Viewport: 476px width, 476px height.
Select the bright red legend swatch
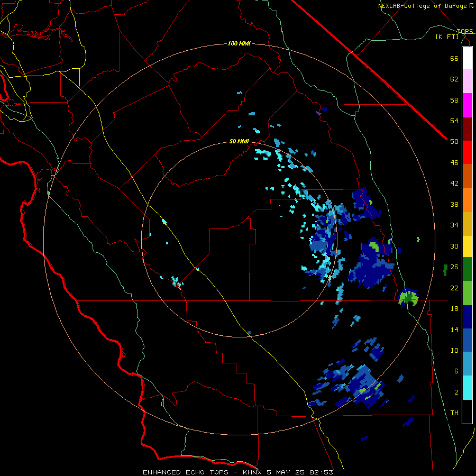coord(467,152)
